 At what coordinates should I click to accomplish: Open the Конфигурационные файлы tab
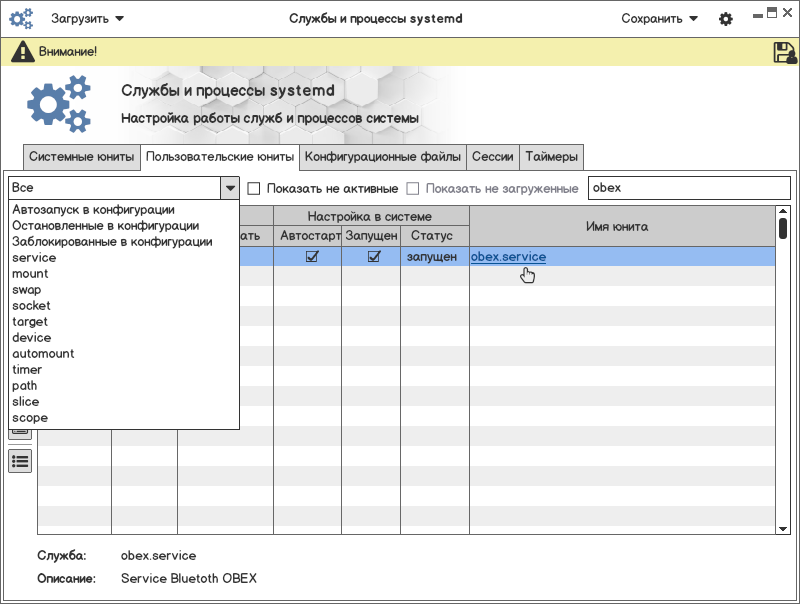click(383, 157)
